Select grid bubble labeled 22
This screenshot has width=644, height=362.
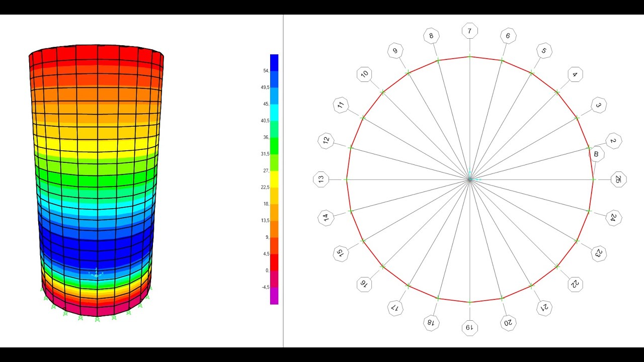pos(575,284)
